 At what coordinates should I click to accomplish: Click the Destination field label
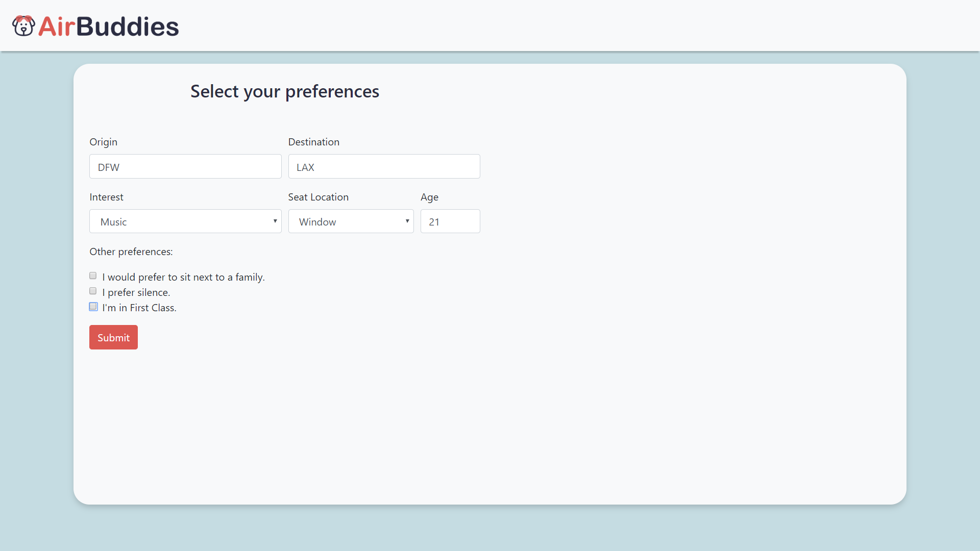point(313,142)
